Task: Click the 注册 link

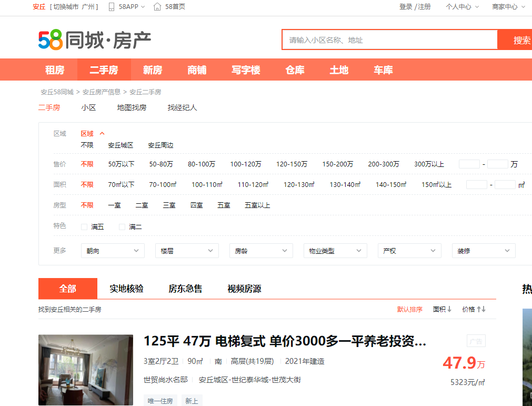Action: (424, 7)
